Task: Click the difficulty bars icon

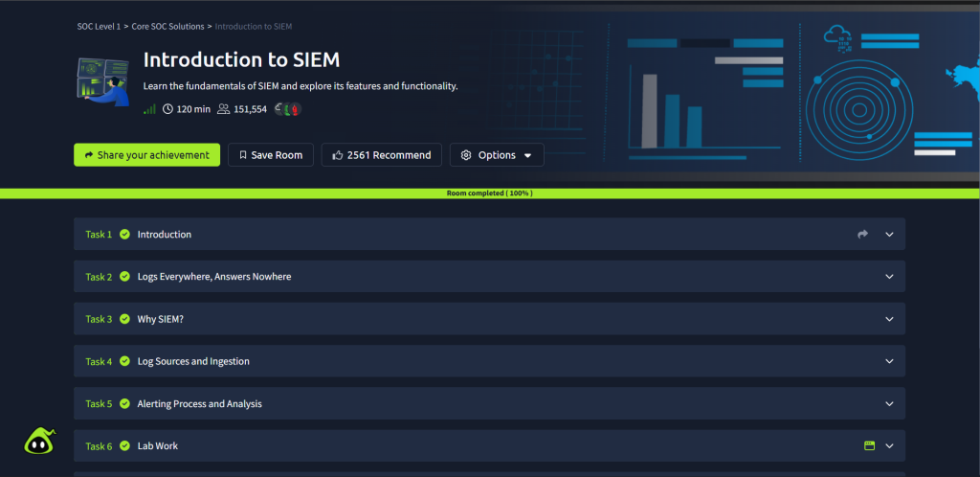Action: [149, 109]
